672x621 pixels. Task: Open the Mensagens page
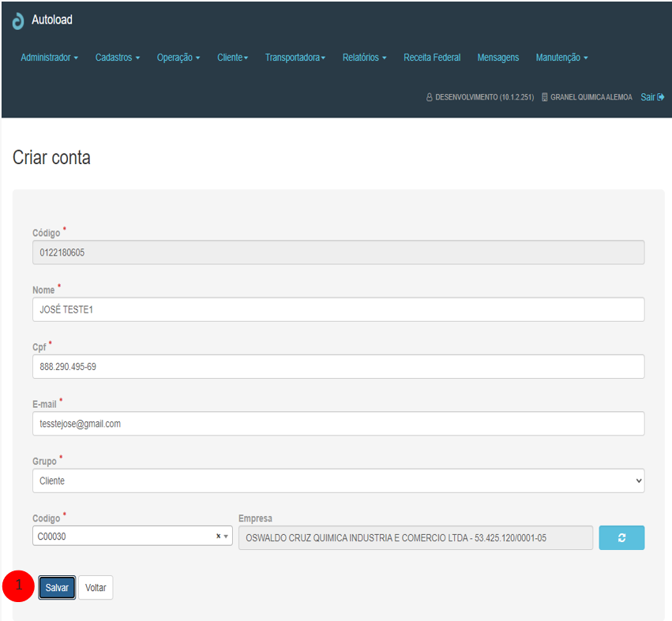coord(498,58)
